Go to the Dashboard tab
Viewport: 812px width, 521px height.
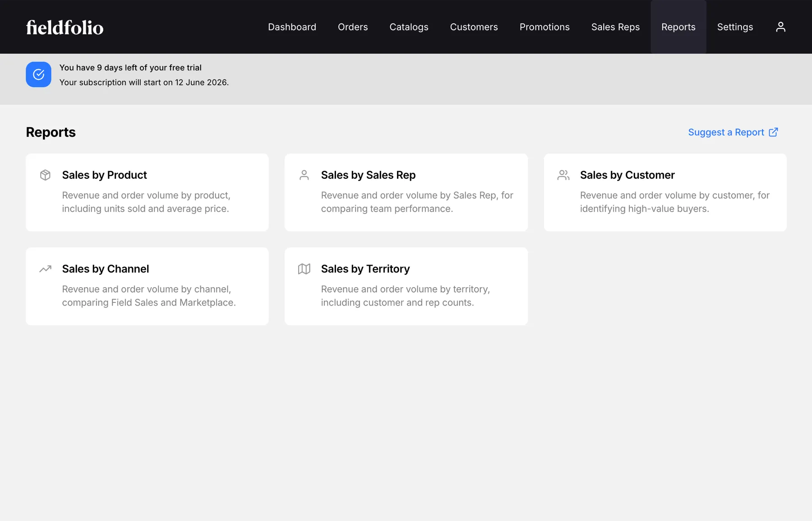click(x=292, y=27)
